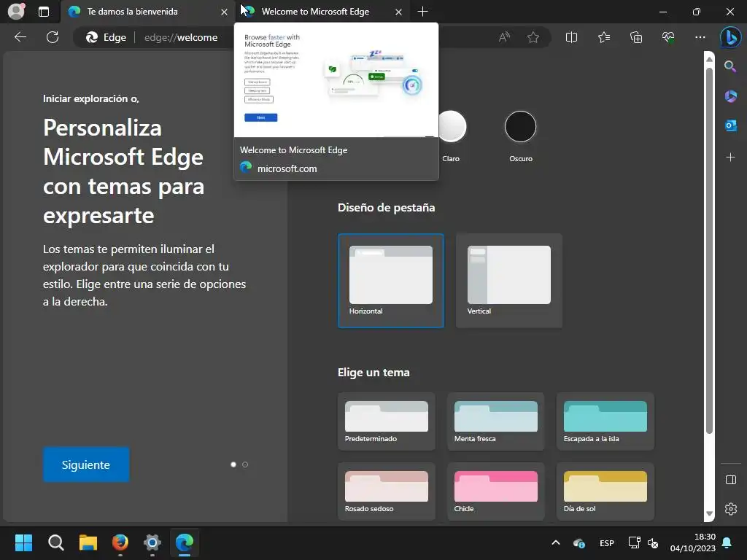Choose the Vertical tab layout

(508, 281)
